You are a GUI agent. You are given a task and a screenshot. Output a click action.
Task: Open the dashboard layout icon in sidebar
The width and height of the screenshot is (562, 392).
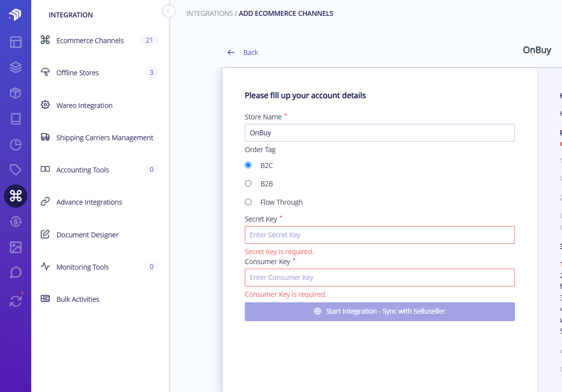point(15,42)
